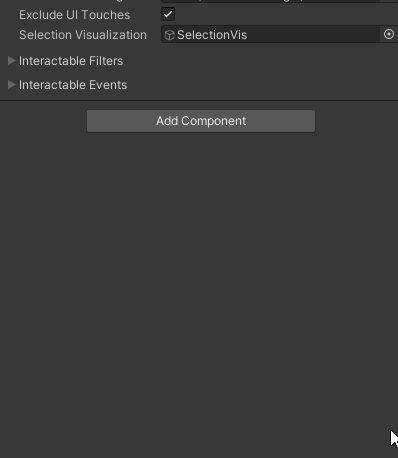Image resolution: width=398 pixels, height=458 pixels.
Task: Click the triangle left of Interactable Events
Action: [x=12, y=85]
